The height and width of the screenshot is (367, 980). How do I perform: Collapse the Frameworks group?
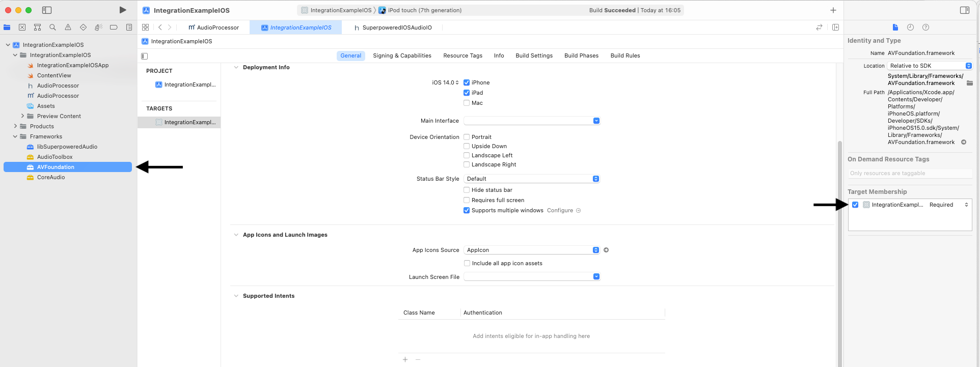click(x=15, y=136)
